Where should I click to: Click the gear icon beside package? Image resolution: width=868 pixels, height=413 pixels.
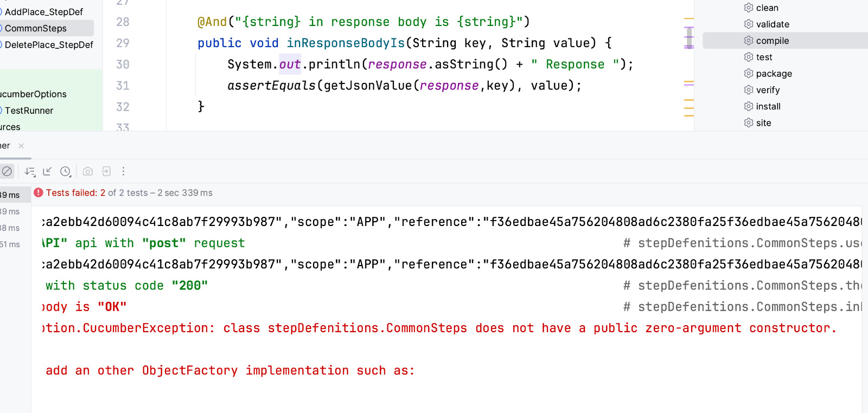pyautogui.click(x=749, y=74)
